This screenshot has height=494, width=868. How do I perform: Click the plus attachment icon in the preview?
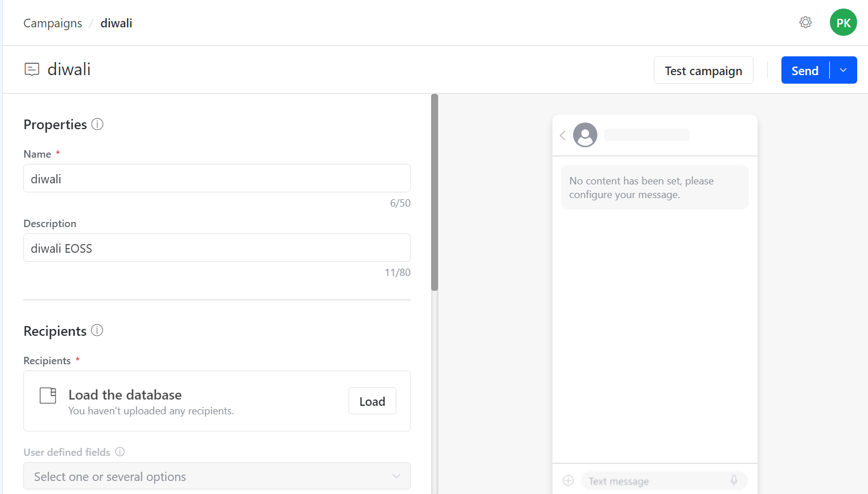pyautogui.click(x=568, y=480)
